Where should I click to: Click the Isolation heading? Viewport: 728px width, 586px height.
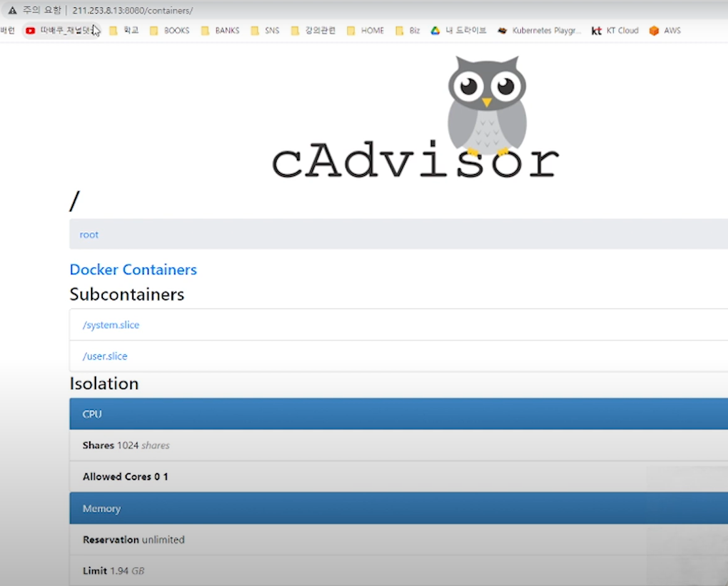click(104, 384)
